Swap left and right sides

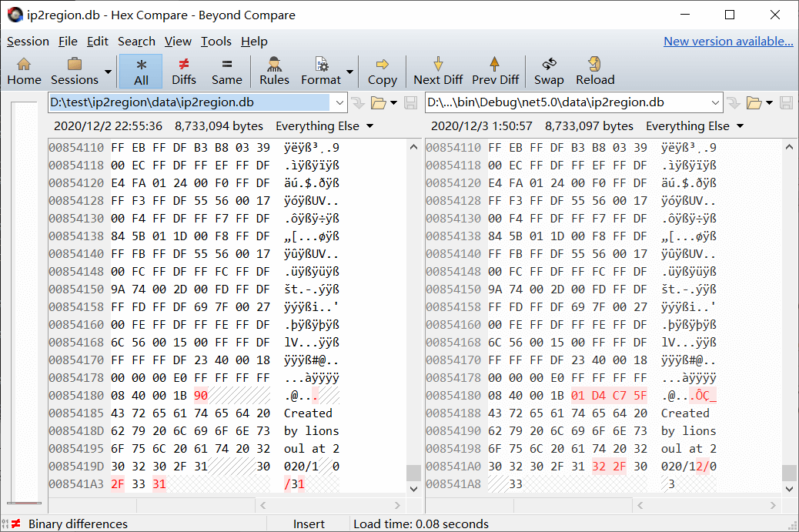pyautogui.click(x=549, y=71)
